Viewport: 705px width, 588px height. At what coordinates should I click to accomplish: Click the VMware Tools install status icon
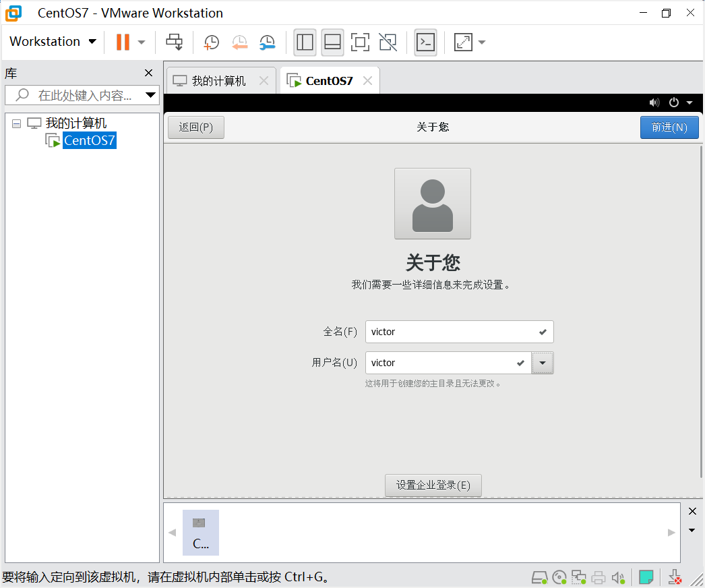tap(675, 577)
